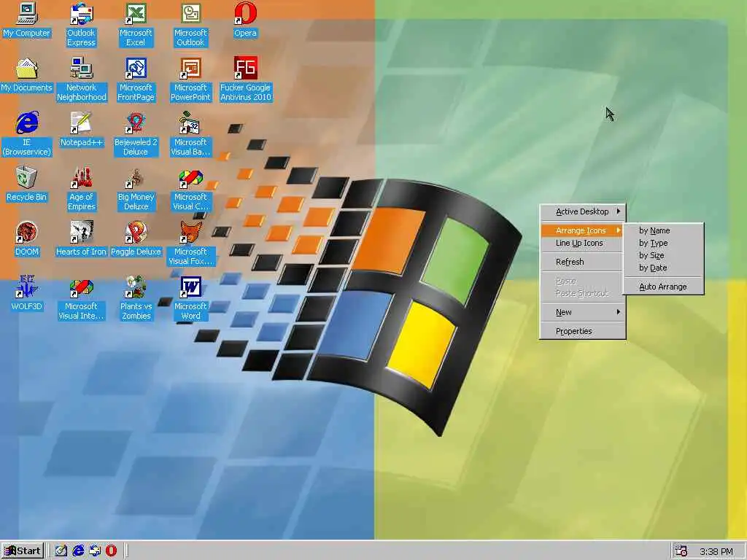
Task: Select the Age of Empires shortcut
Action: (x=82, y=189)
